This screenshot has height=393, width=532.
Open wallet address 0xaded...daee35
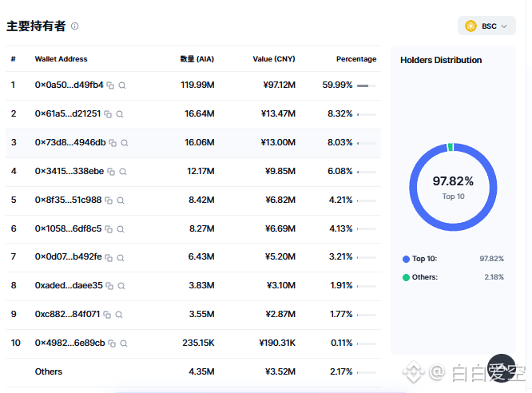pos(69,285)
